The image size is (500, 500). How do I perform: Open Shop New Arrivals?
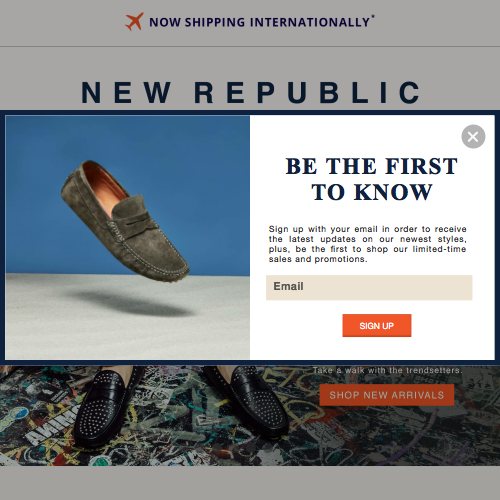387,395
